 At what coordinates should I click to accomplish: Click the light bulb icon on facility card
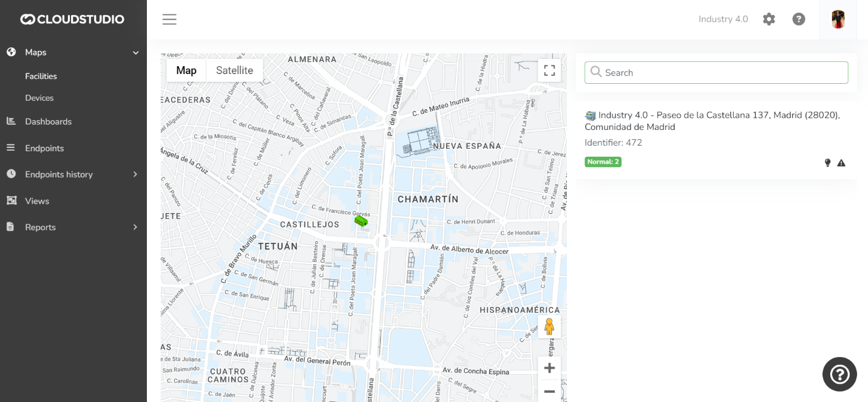pyautogui.click(x=827, y=163)
